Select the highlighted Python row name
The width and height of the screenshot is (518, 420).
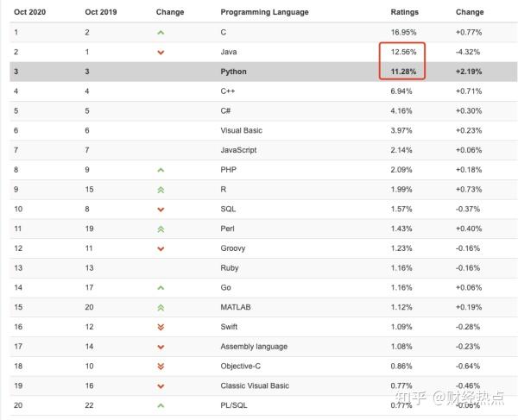coord(233,72)
